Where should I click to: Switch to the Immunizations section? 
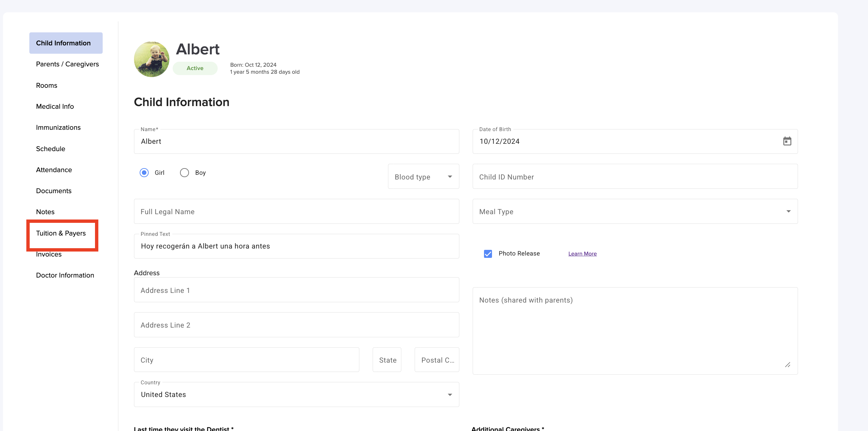click(x=58, y=127)
